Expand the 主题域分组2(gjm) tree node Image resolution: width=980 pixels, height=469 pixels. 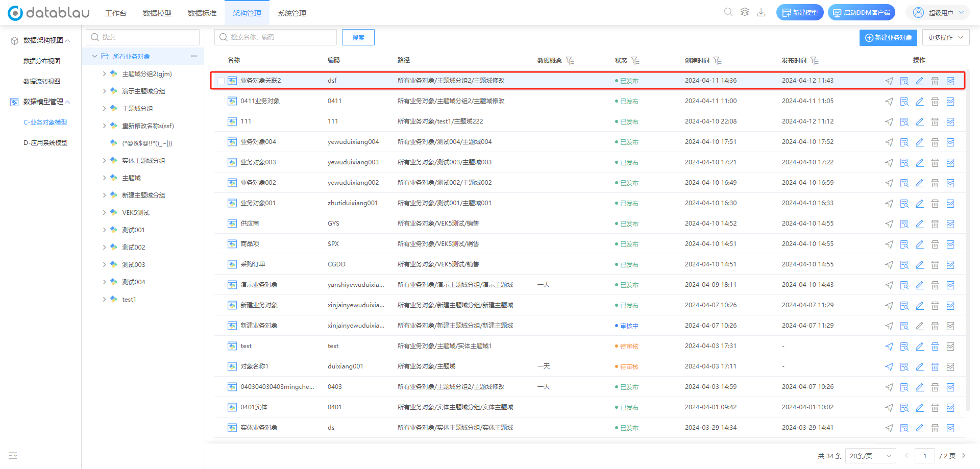(104, 74)
